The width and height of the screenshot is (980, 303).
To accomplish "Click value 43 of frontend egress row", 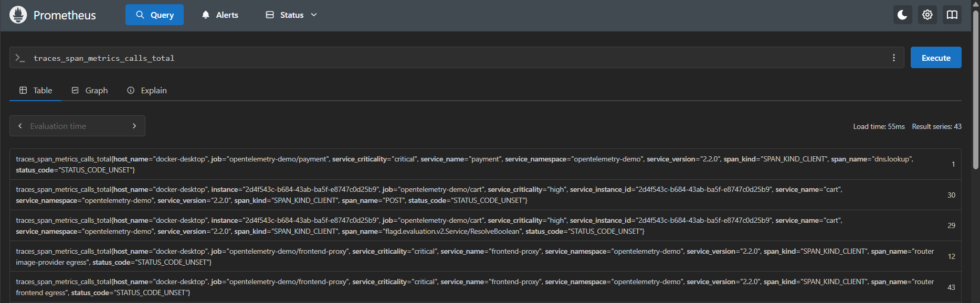I will (x=951, y=287).
